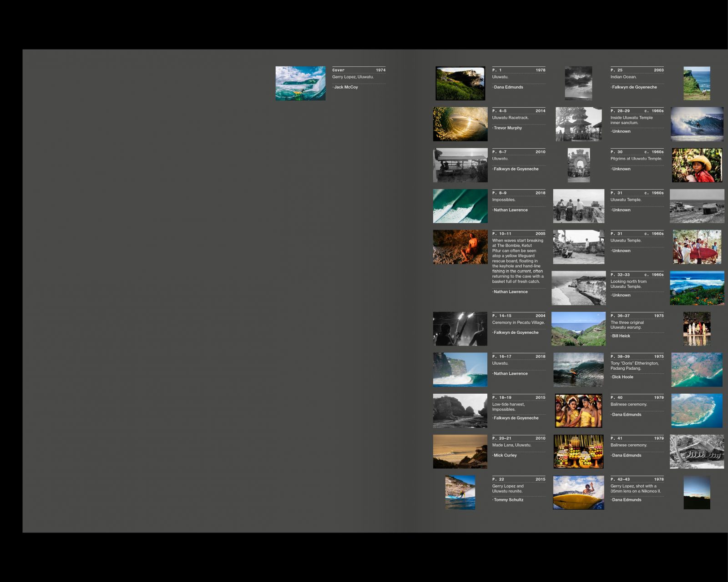Click the fruit offerings ceremony thumbnail

point(578,452)
